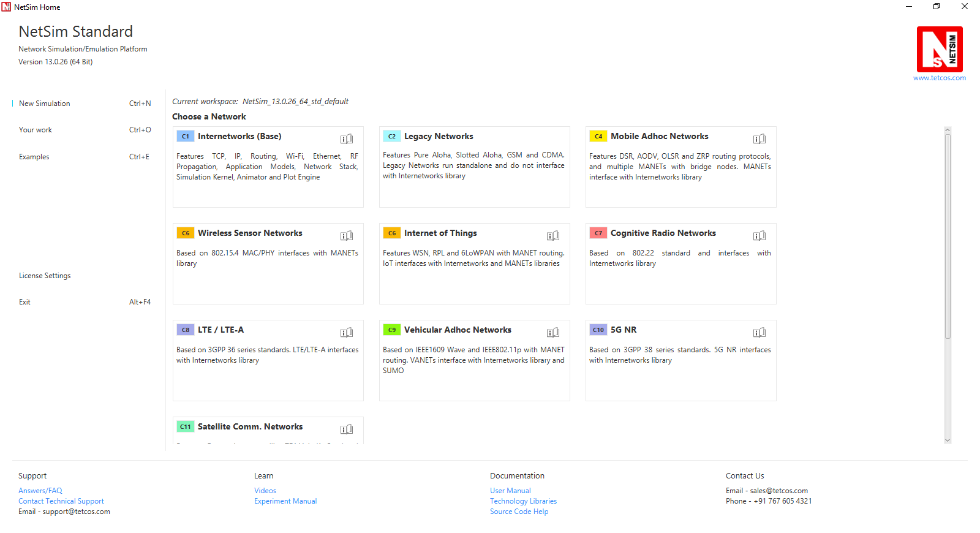Open User Manual link
The width and height of the screenshot is (980, 533).
pos(510,491)
